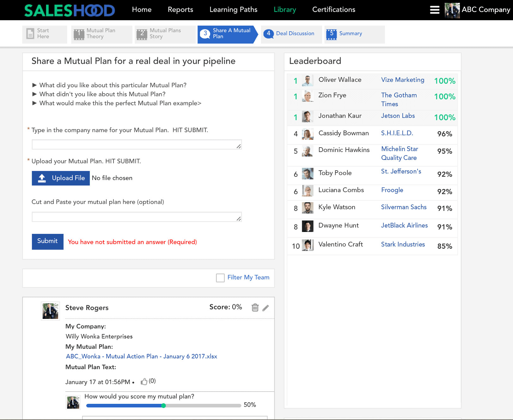
Task: Toggle the Filter My Team checkbox
Action: click(x=220, y=278)
